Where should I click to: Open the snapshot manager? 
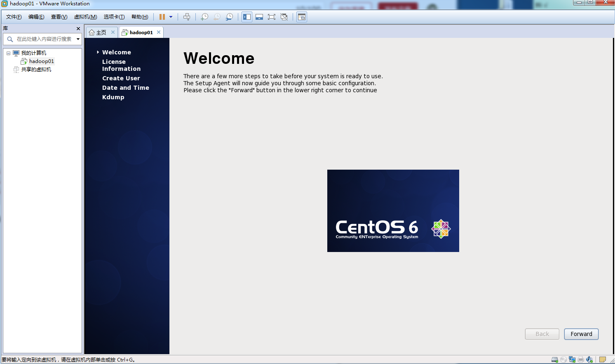[x=229, y=16]
